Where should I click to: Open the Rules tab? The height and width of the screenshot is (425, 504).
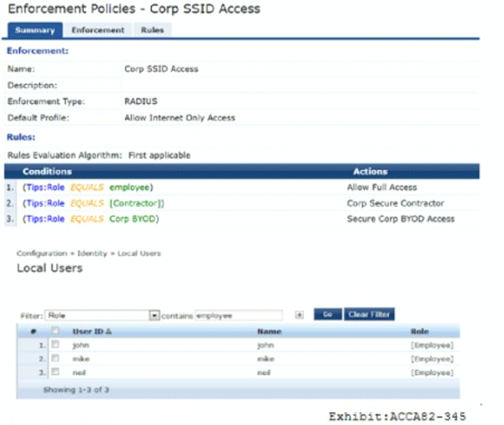pos(152,30)
